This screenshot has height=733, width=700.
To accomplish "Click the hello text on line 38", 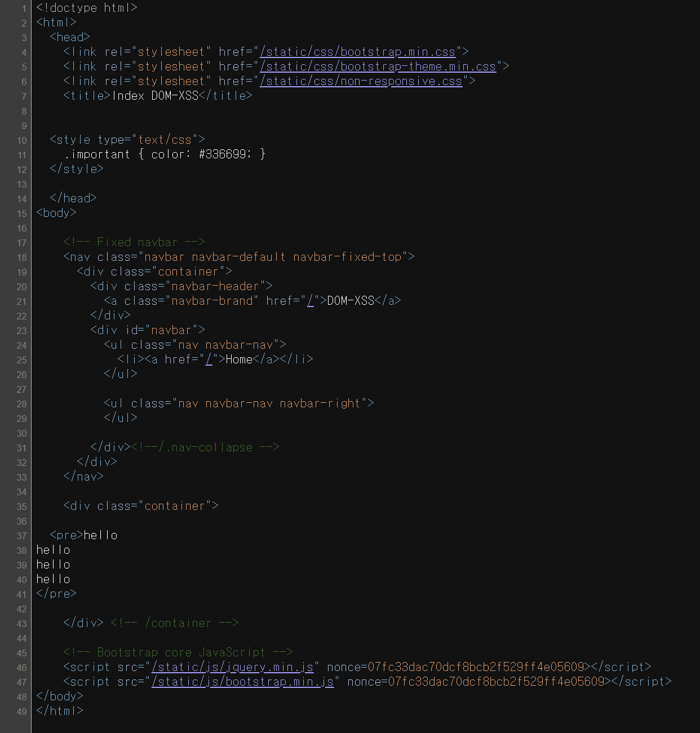I will (x=53, y=550).
